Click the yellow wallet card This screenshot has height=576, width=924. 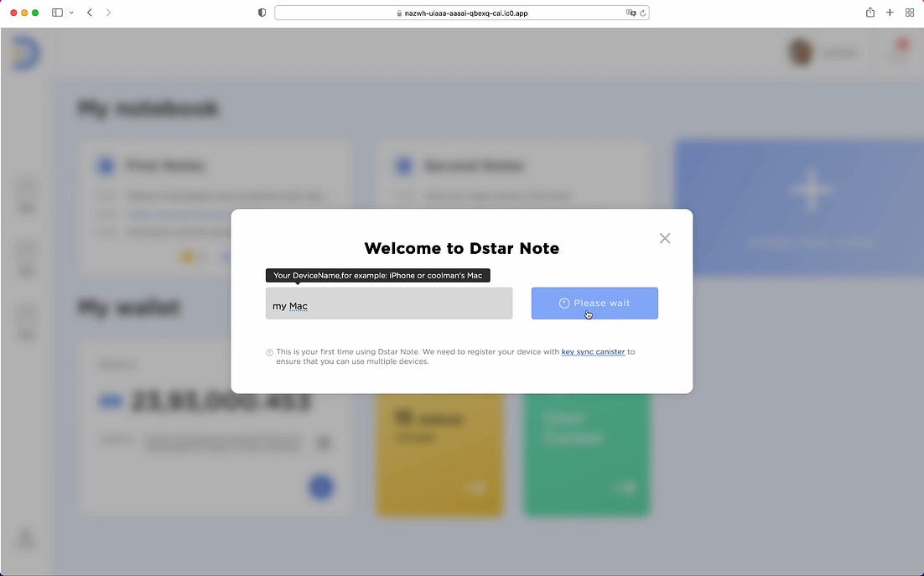439,454
